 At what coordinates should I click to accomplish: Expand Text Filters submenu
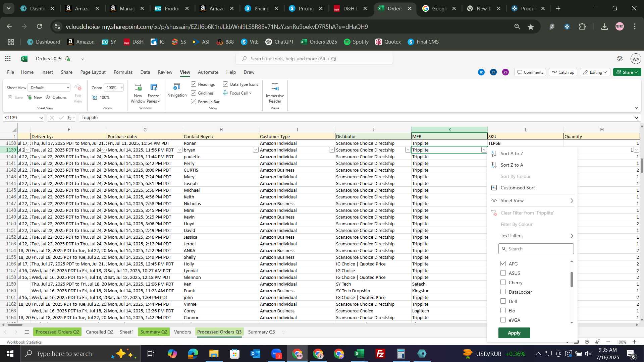click(532, 236)
